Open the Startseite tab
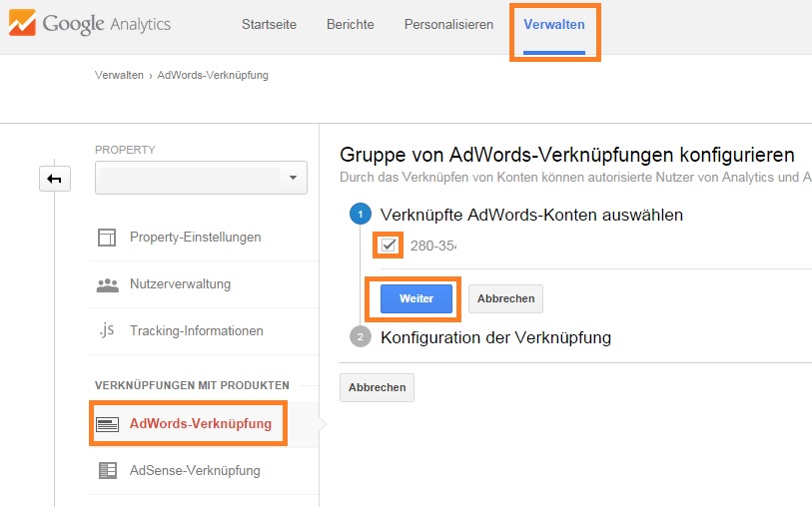 269,24
